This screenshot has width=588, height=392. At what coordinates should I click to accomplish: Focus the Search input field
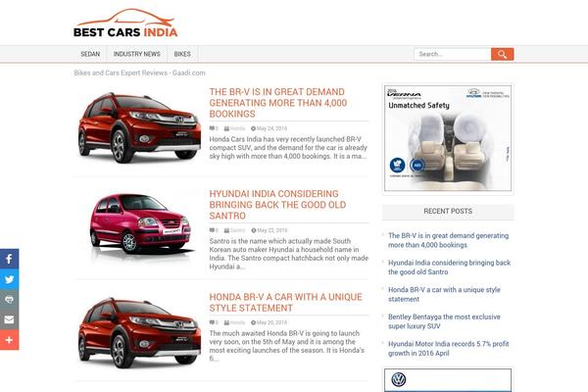pyautogui.click(x=452, y=54)
